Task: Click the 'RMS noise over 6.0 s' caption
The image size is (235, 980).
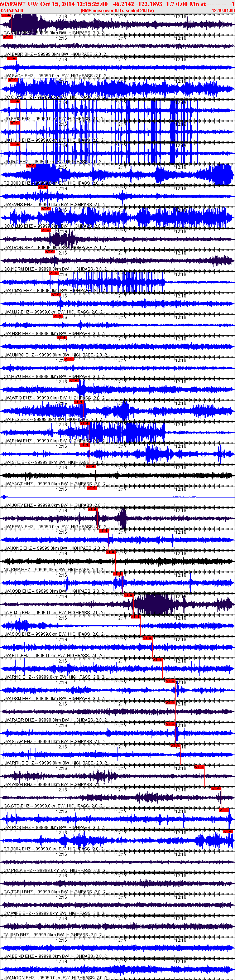Action: pos(117,11)
